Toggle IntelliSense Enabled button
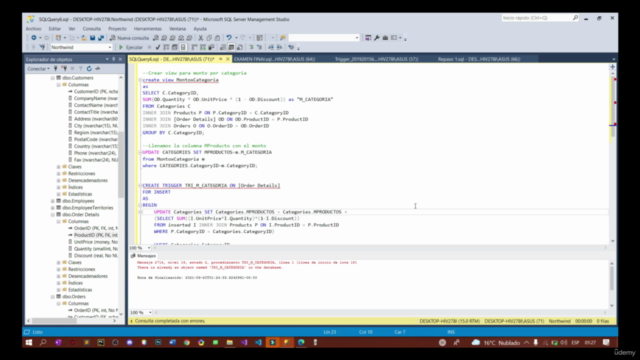The width and height of the screenshot is (640, 360). [x=183, y=47]
